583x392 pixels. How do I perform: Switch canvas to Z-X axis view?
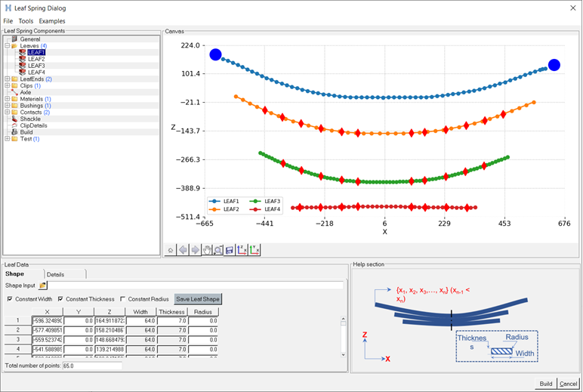coord(242,250)
